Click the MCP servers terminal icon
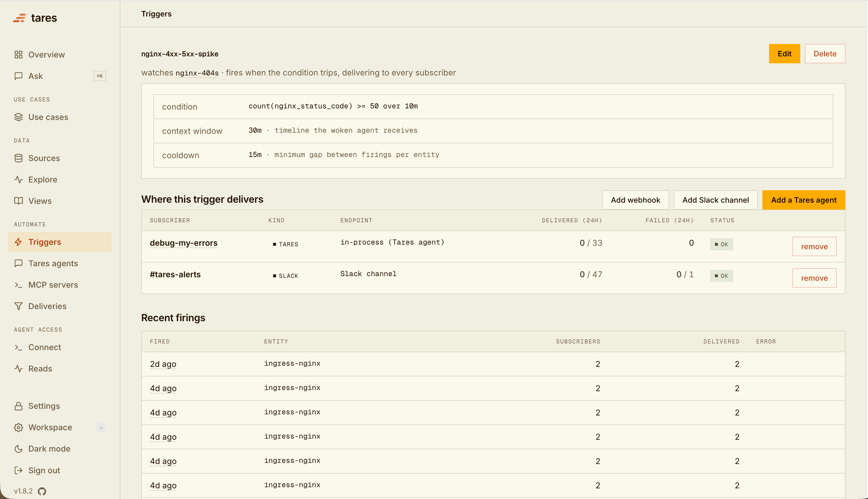Image resolution: width=868 pixels, height=499 pixels. coord(19,284)
